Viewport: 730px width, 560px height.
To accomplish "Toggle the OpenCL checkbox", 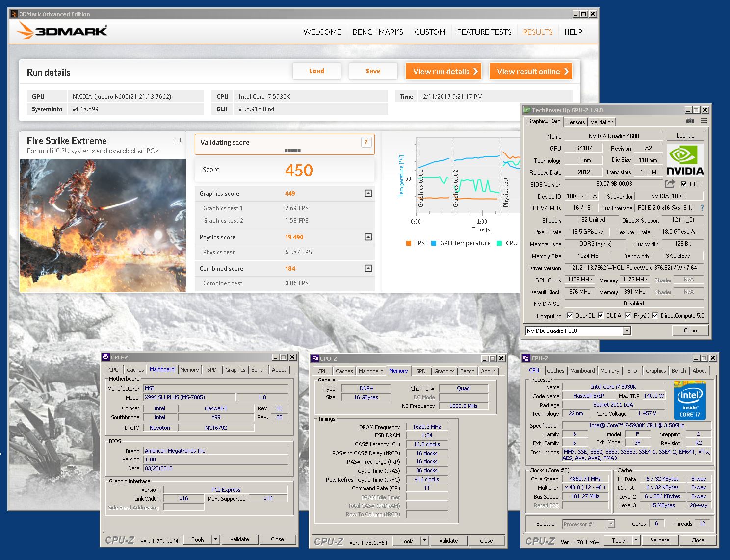I will click(570, 316).
